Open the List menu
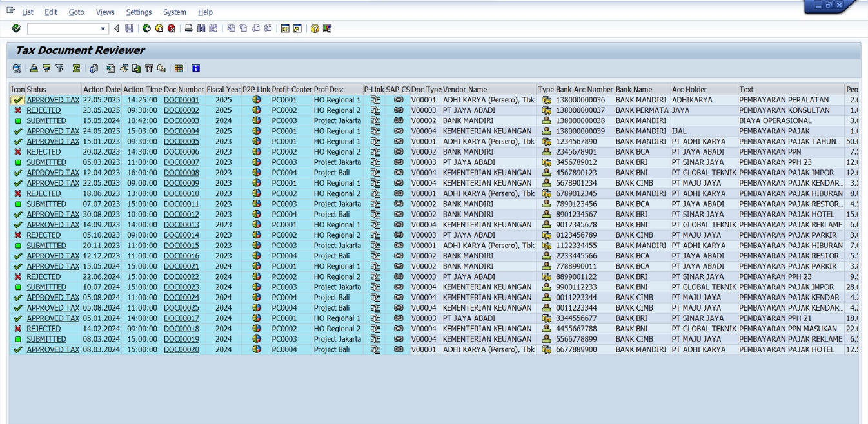Image resolution: width=868 pixels, height=424 pixels. pyautogui.click(x=28, y=12)
